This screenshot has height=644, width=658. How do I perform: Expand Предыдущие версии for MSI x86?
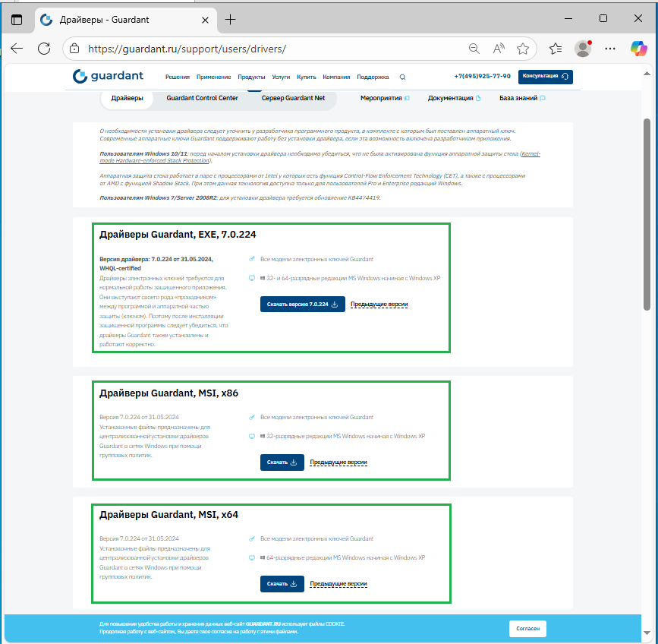click(x=338, y=462)
